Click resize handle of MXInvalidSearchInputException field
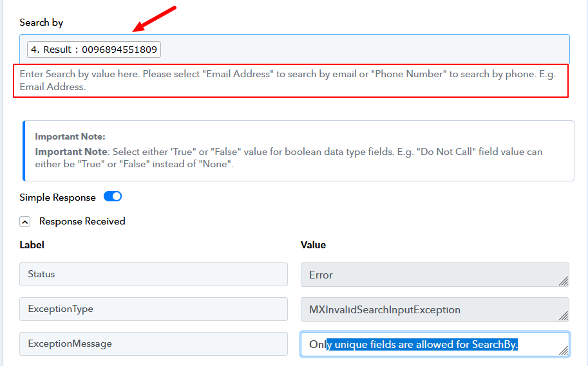The image size is (588, 366). point(564,316)
